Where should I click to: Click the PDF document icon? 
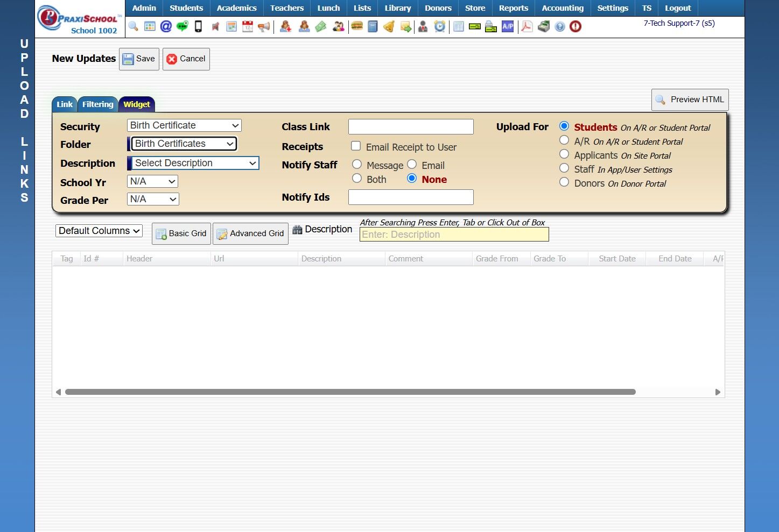click(527, 26)
